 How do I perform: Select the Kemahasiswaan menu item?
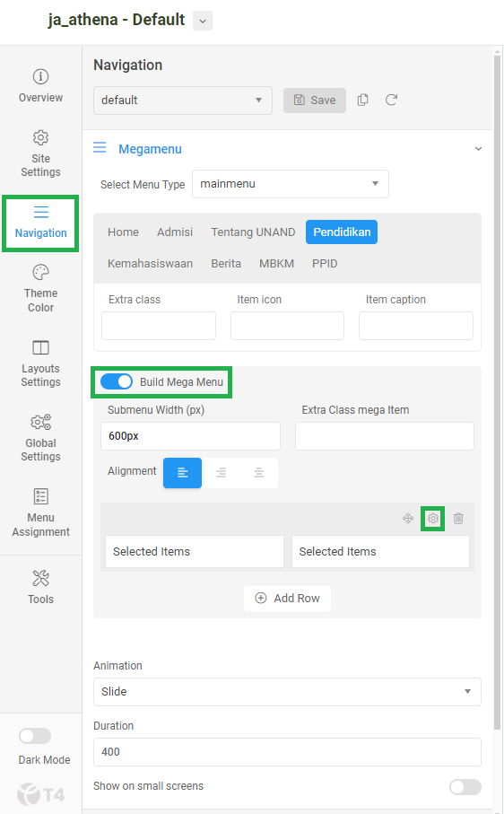[151, 264]
